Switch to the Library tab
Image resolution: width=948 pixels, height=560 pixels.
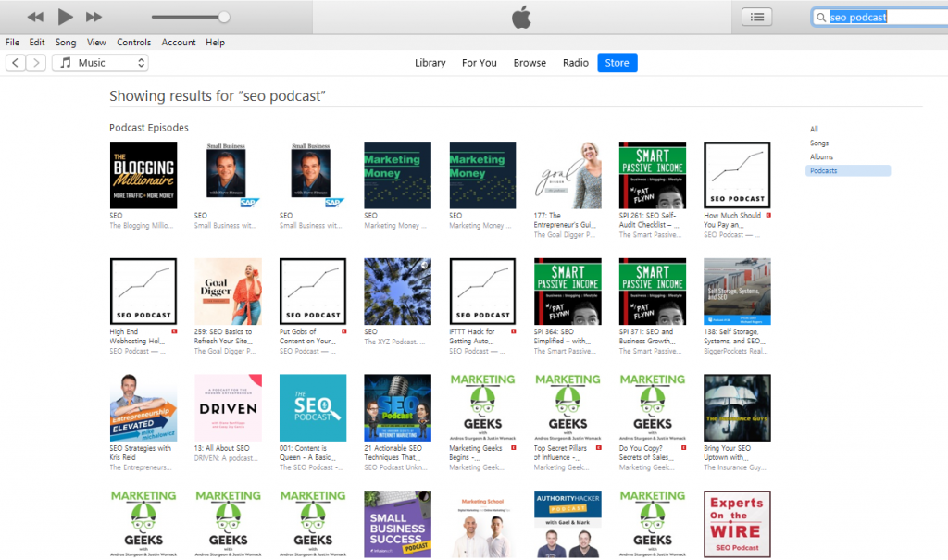(430, 63)
